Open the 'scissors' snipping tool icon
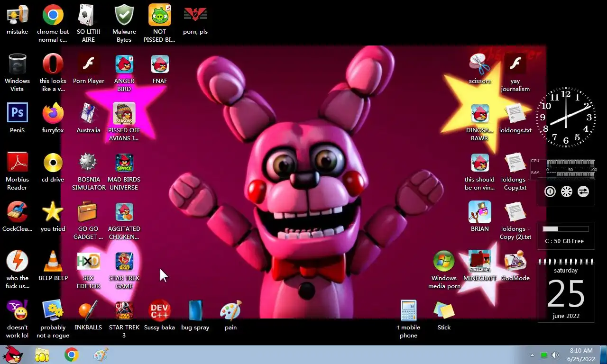This screenshot has height=364, width=607. click(x=480, y=64)
